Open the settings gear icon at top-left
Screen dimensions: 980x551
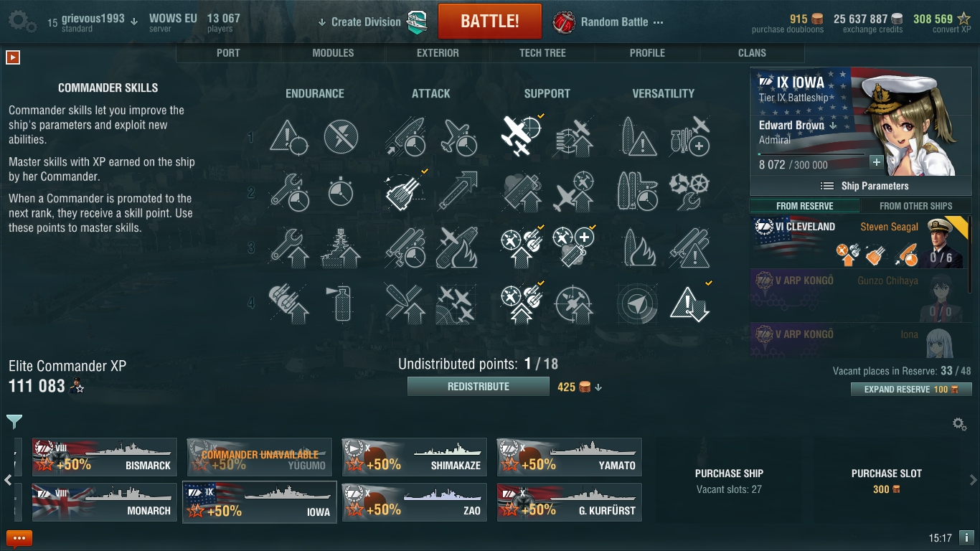(x=22, y=22)
